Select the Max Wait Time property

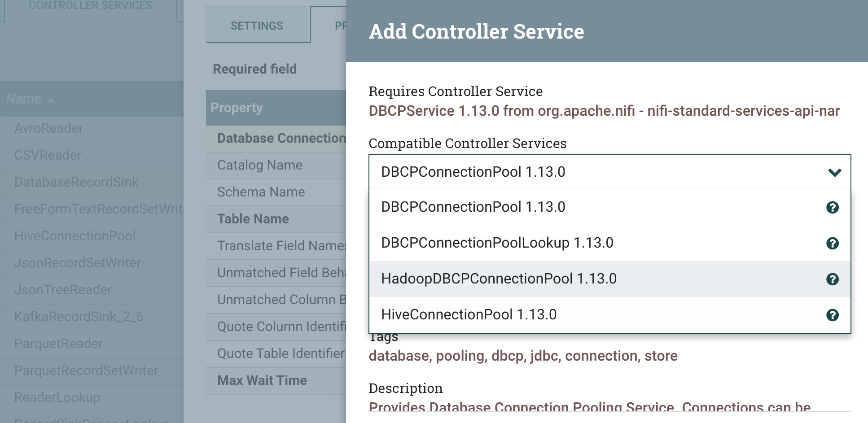[x=262, y=380]
